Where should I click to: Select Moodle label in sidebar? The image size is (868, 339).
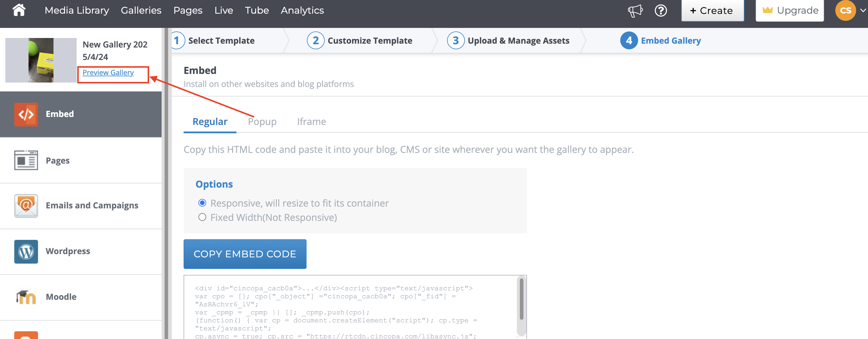point(61,297)
